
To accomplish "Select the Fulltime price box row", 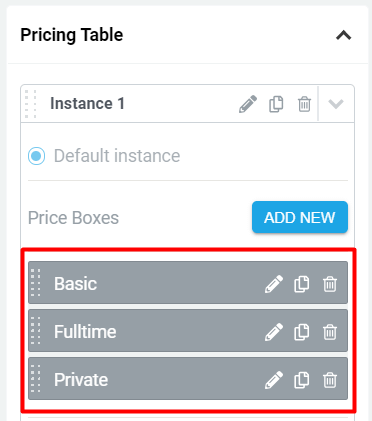I will click(x=188, y=331).
